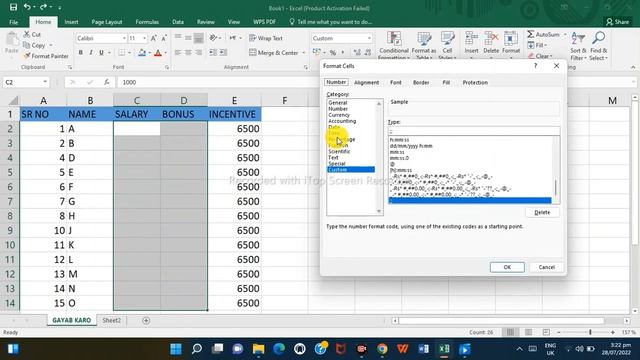The image size is (640, 360).
Task: Switch to the Border tab in Format Cells
Action: (421, 82)
